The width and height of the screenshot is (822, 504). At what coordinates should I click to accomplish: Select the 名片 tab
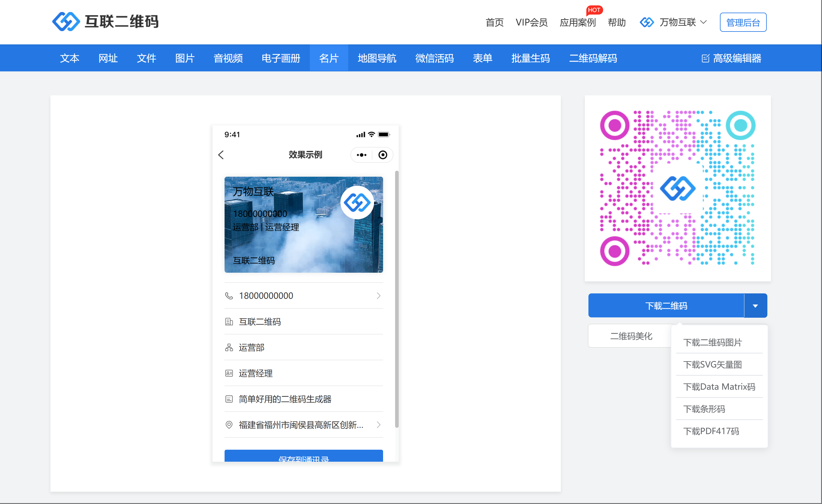coord(329,58)
